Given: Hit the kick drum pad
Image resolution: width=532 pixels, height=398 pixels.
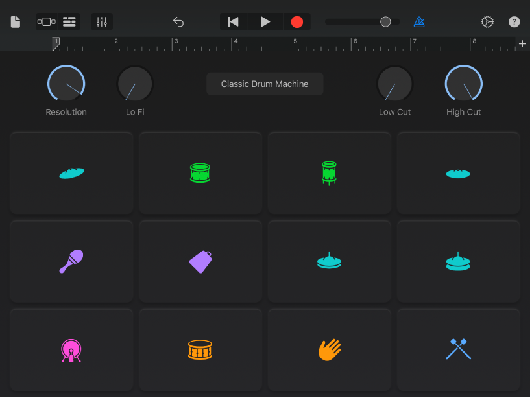Looking at the screenshot, I should [x=71, y=349].
